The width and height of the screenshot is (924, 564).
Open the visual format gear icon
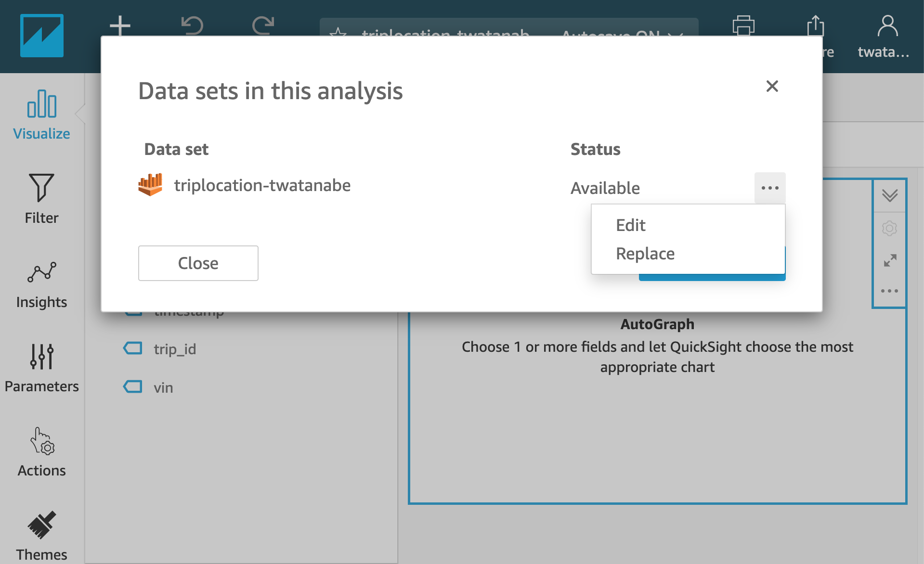click(890, 228)
